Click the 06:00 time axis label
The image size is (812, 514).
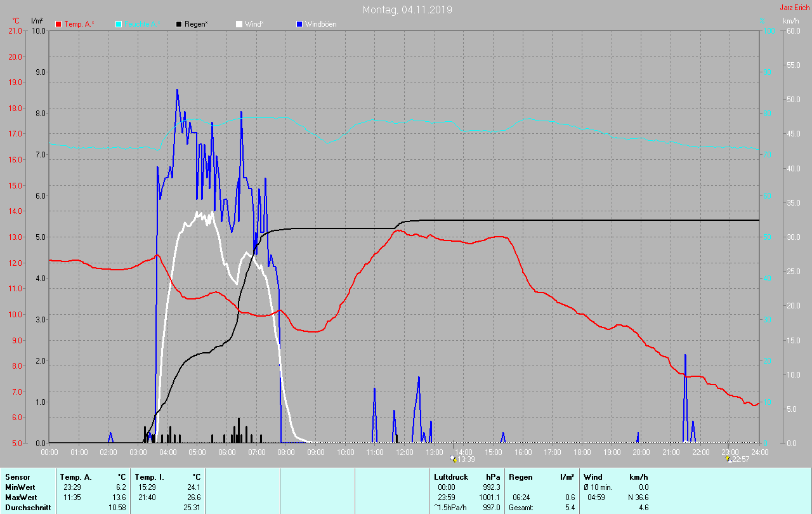point(227,452)
